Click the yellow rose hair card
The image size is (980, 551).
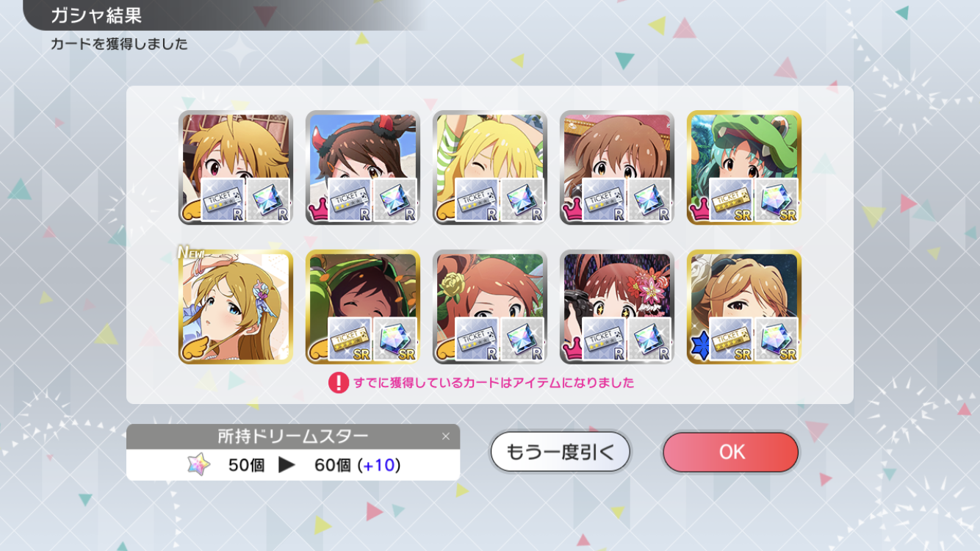pyautogui.click(x=490, y=307)
